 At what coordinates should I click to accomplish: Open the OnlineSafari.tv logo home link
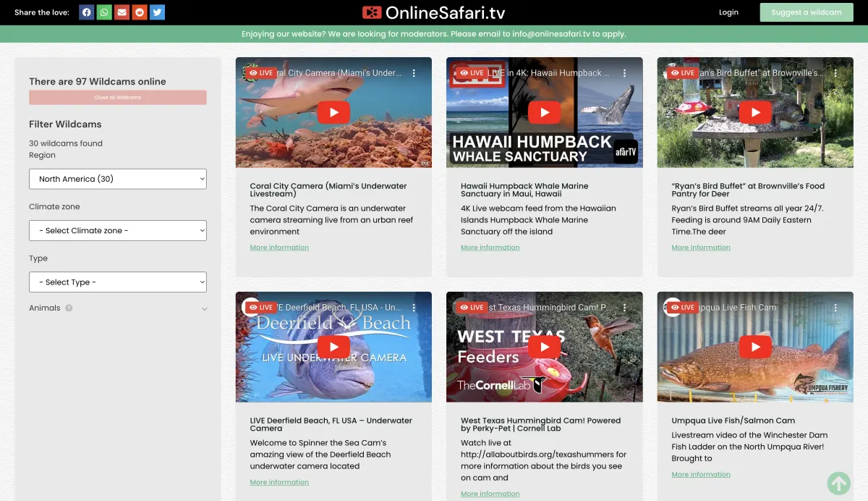[x=434, y=12]
